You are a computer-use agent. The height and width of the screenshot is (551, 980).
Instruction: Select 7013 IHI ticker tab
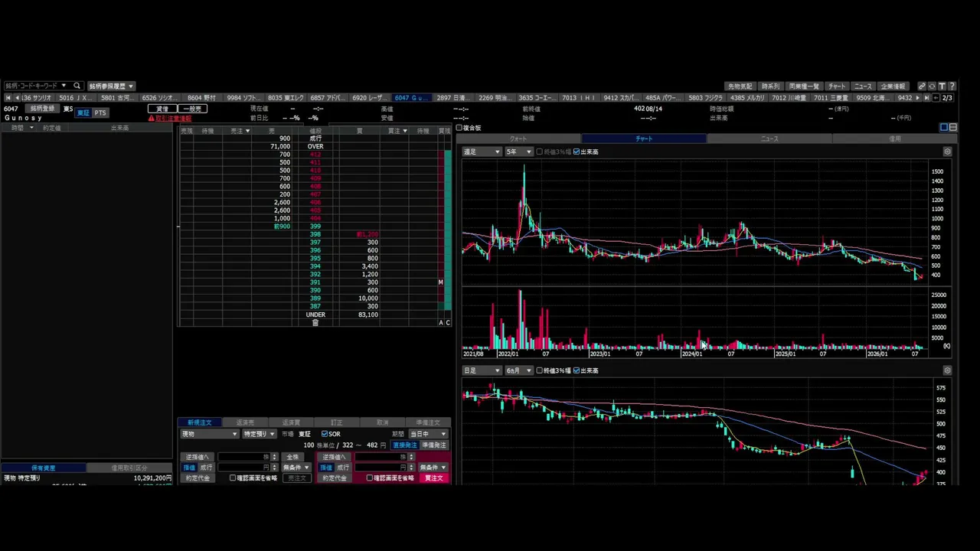pos(578,98)
